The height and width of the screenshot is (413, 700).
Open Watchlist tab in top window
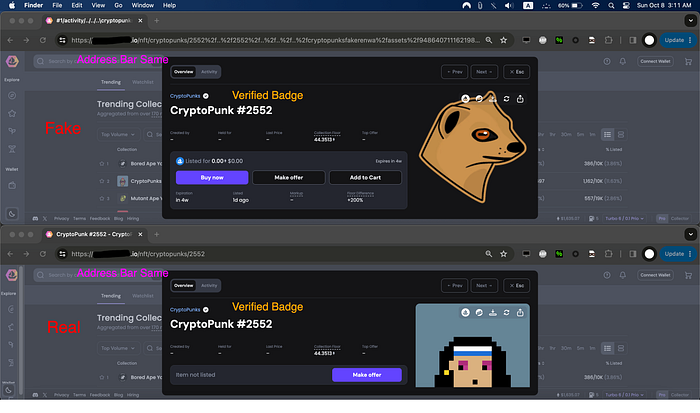[143, 82]
